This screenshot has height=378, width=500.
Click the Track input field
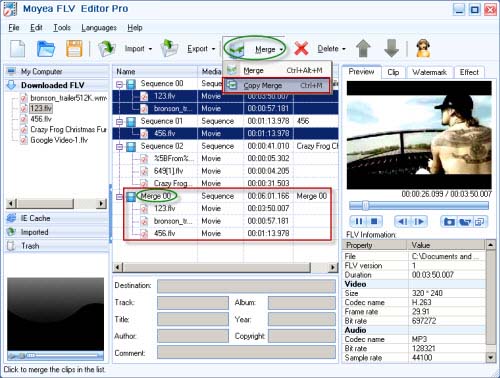tap(193, 303)
